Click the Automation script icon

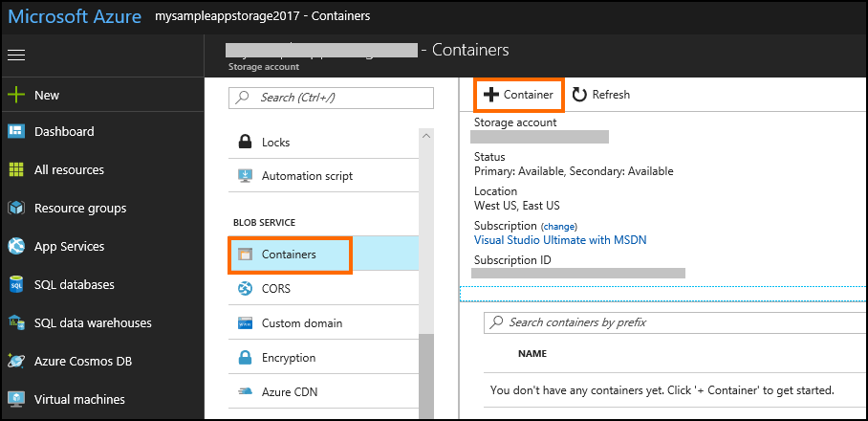(x=245, y=176)
